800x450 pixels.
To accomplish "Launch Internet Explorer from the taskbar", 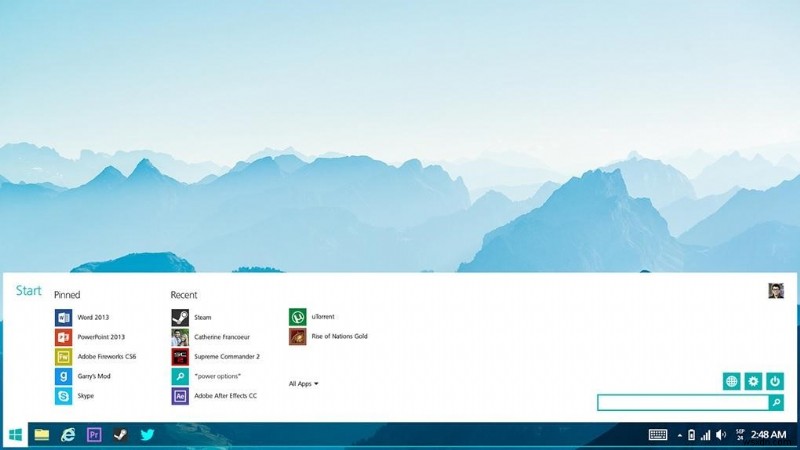I will point(68,435).
